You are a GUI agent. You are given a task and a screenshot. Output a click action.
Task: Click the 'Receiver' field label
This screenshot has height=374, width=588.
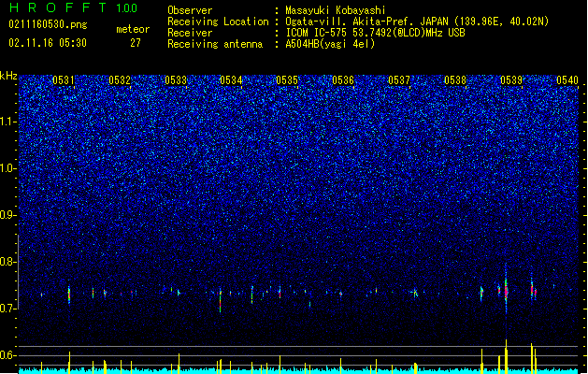coord(190,33)
